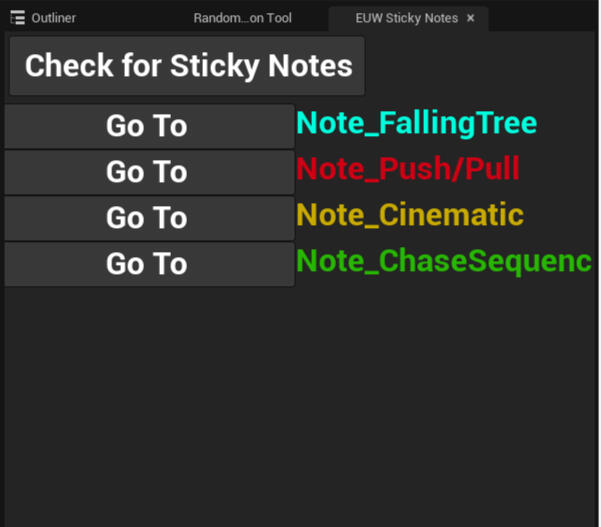Jump to the Note_Cinematic sticky note
Image resolution: width=601 pixels, height=527 pixels.
147,218
